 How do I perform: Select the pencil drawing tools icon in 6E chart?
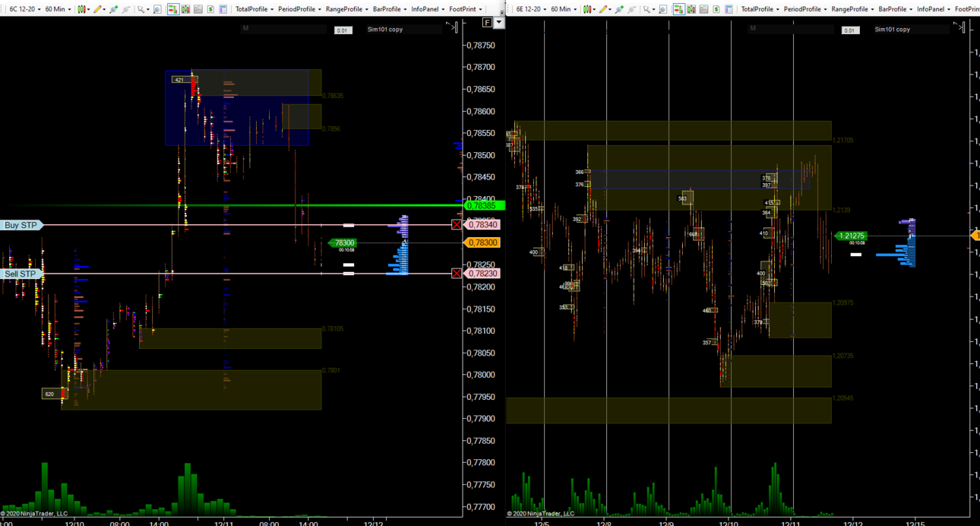(604, 9)
